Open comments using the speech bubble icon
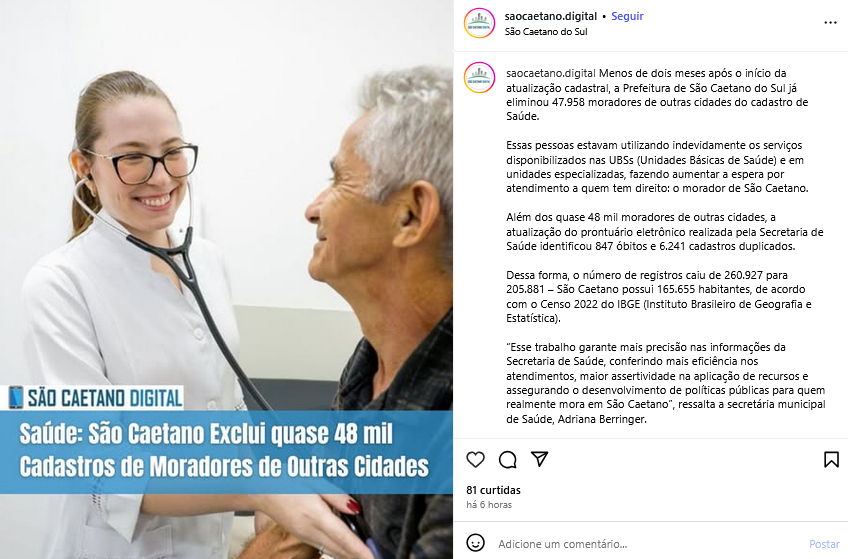Viewport: 848px width, 559px height. coord(507,460)
